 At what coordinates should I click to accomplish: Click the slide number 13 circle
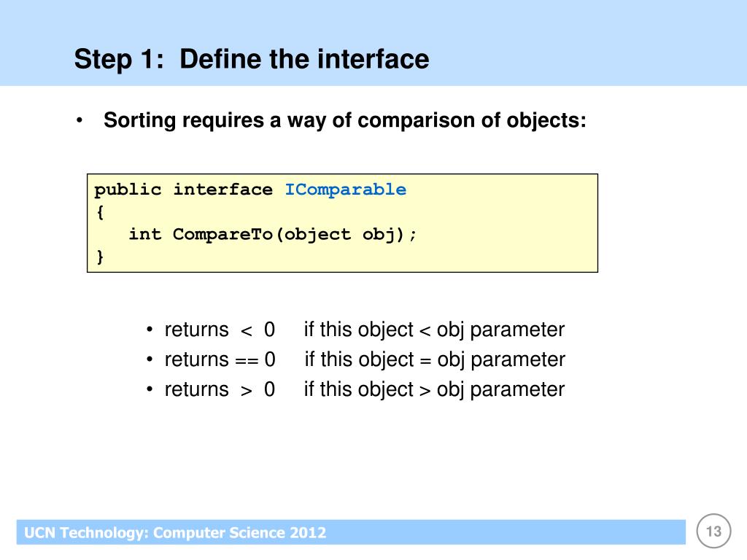pyautogui.click(x=713, y=531)
